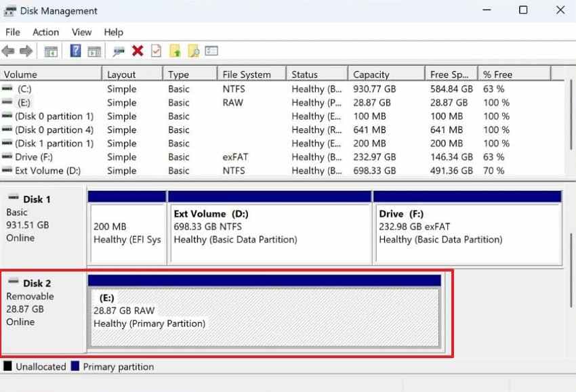Select the (C:) volume drive icon
576x392 pixels.
(x=7, y=89)
